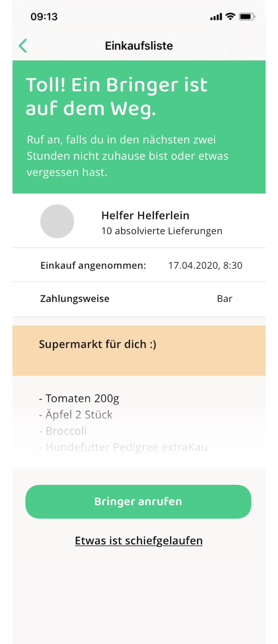Tap the cellular signal bars icon

pyautogui.click(x=216, y=17)
